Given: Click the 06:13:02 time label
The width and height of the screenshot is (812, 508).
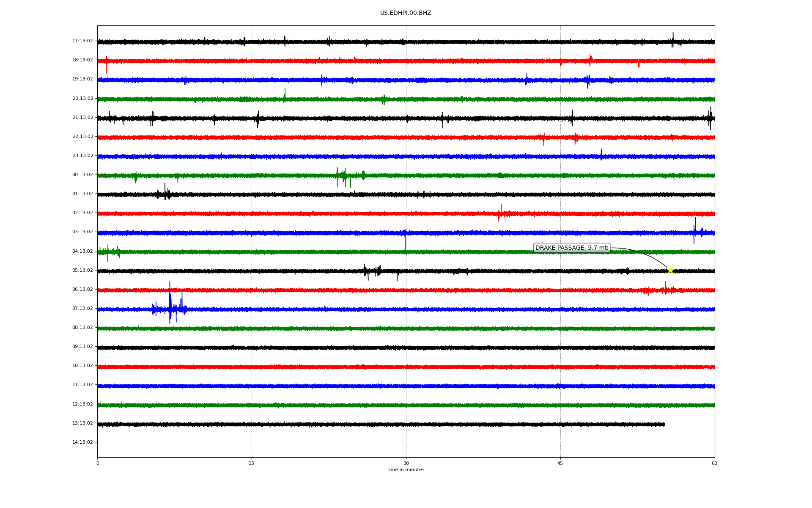Looking at the screenshot, I should tap(82, 290).
